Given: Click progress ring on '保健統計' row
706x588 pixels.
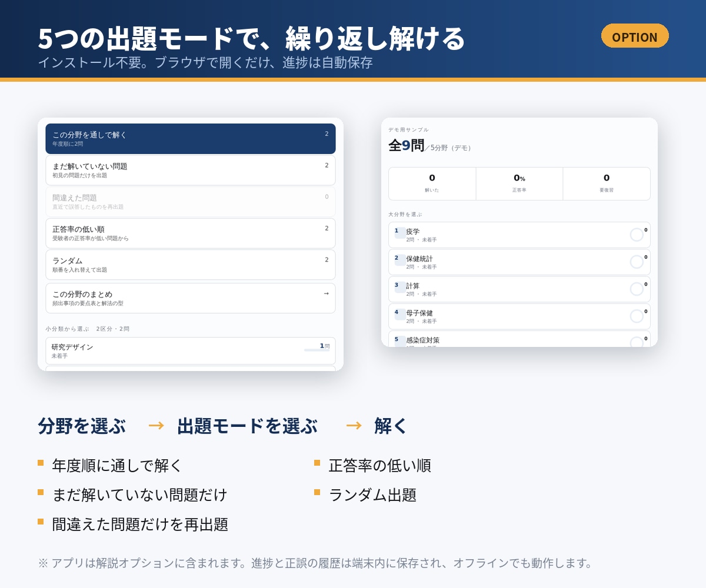Looking at the screenshot, I should [x=637, y=262].
